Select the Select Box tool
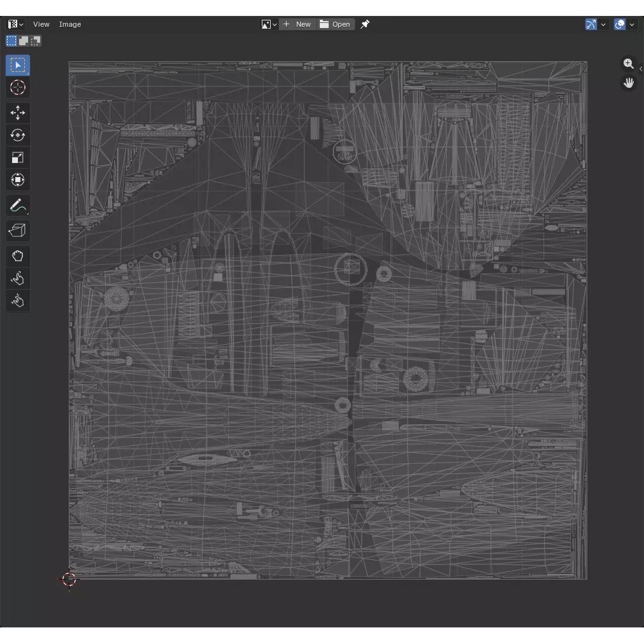Image resolution: width=644 pixels, height=644 pixels. pyautogui.click(x=18, y=66)
